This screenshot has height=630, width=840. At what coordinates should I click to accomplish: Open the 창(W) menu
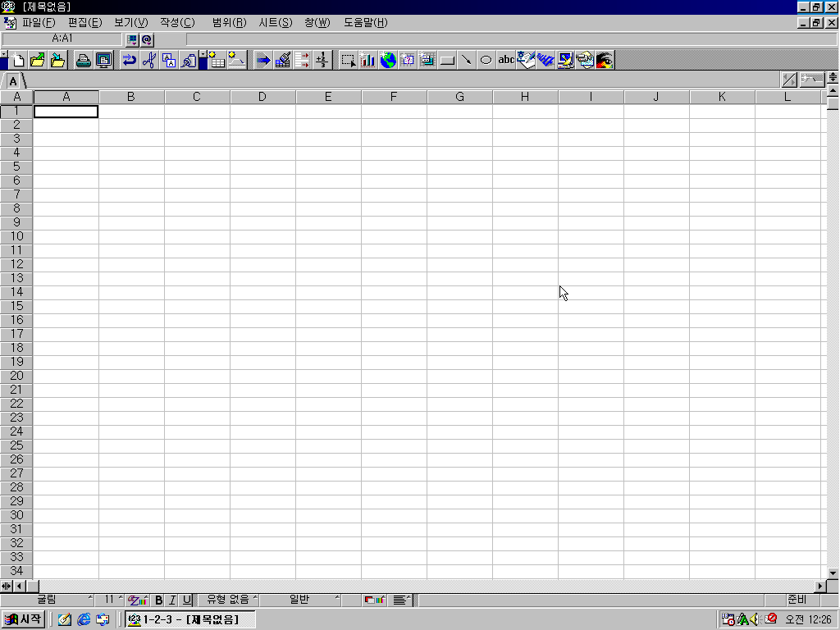[317, 23]
